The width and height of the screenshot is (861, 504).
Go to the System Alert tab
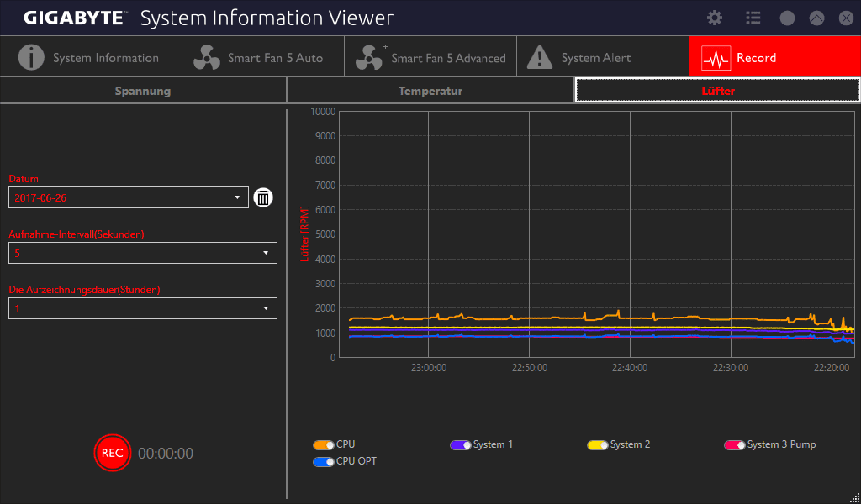point(602,56)
